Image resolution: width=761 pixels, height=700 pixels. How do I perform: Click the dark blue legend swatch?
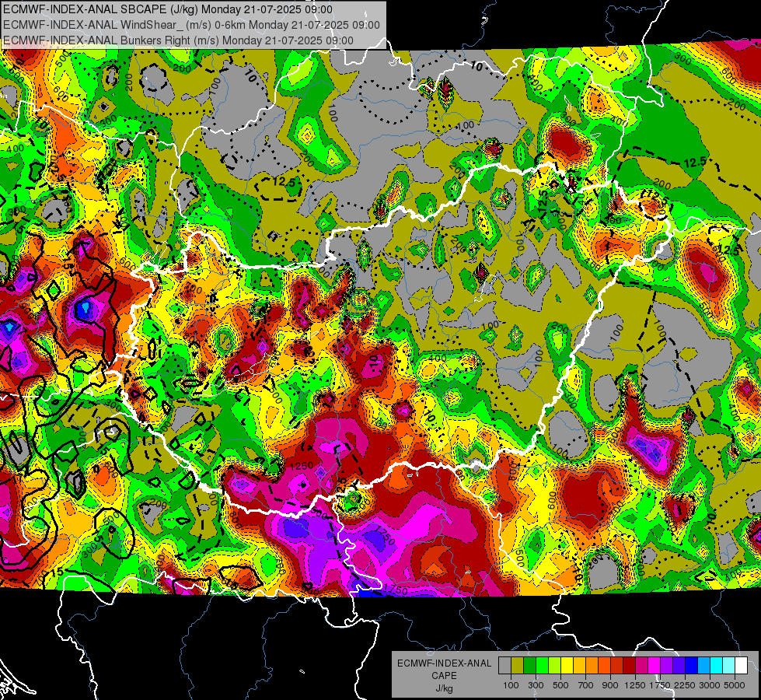pyautogui.click(x=692, y=665)
